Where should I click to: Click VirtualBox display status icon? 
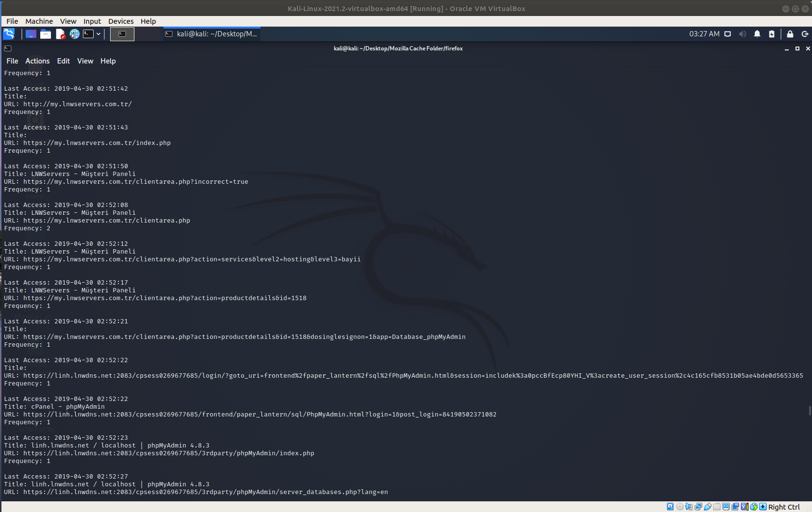(726, 507)
